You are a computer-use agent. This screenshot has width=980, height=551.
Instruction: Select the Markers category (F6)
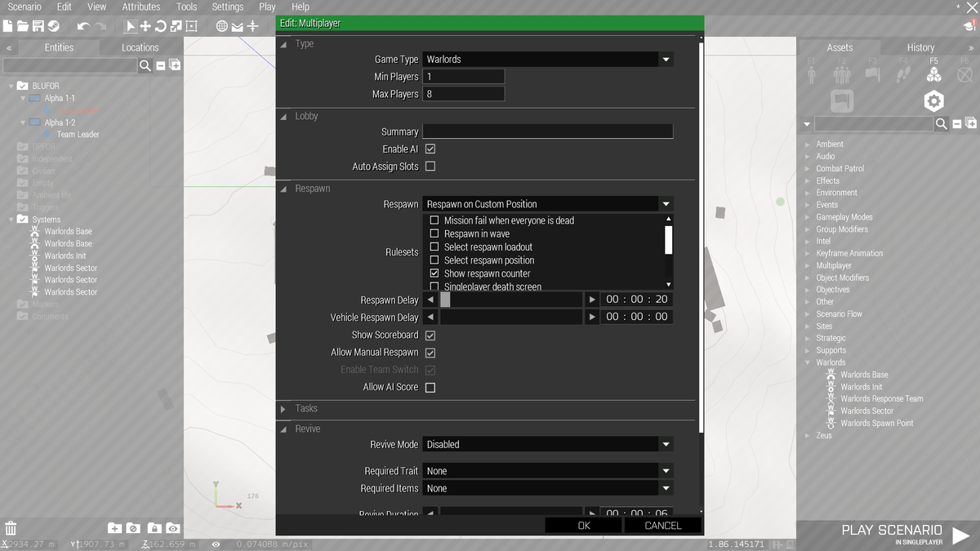point(965,73)
